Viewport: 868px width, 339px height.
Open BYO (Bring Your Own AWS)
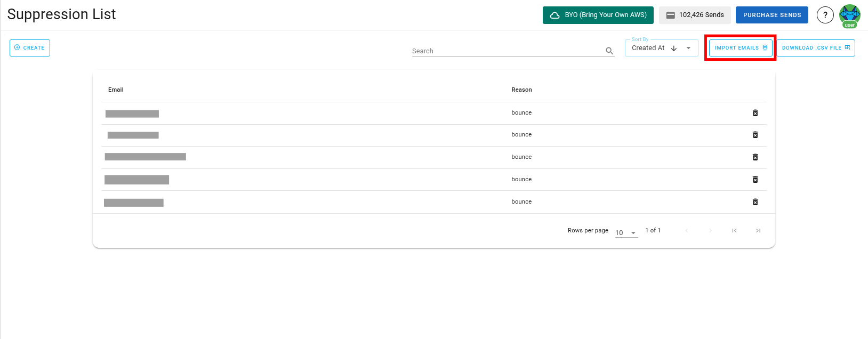[598, 15]
